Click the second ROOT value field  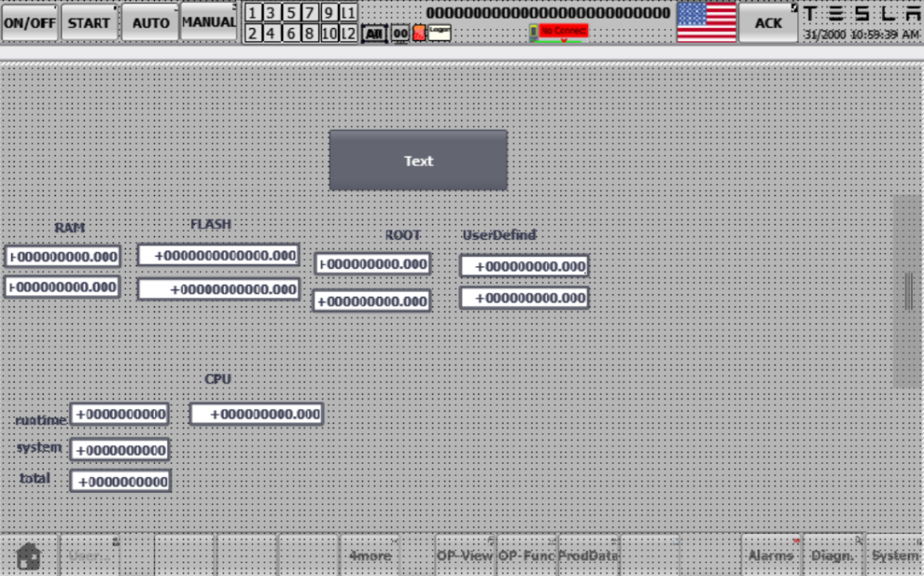click(372, 301)
